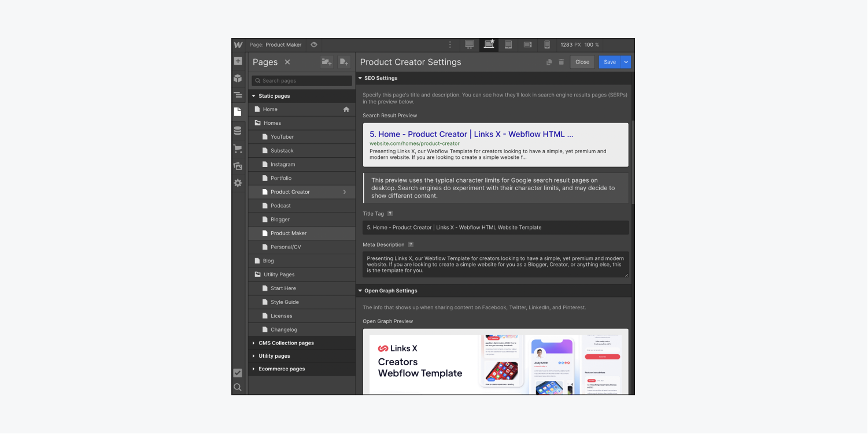Screen dimensions: 868x434
Task: Open the Navigator panel
Action: coord(238,95)
